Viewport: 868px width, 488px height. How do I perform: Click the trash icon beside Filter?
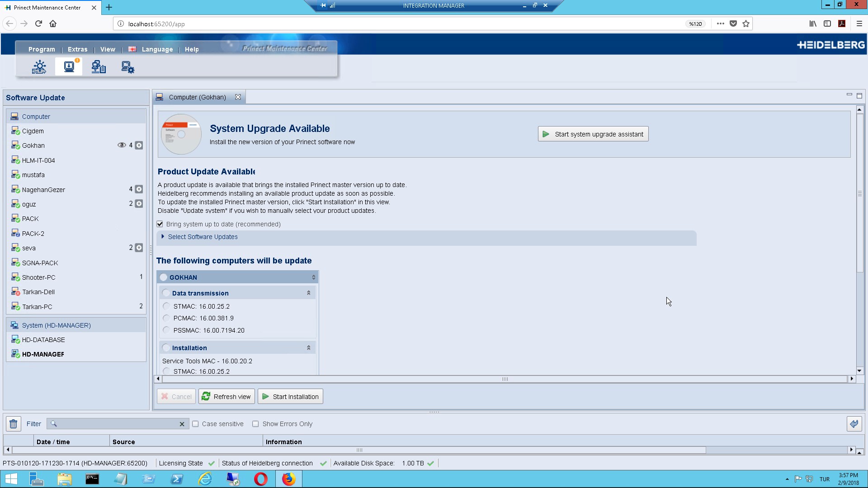click(x=13, y=424)
